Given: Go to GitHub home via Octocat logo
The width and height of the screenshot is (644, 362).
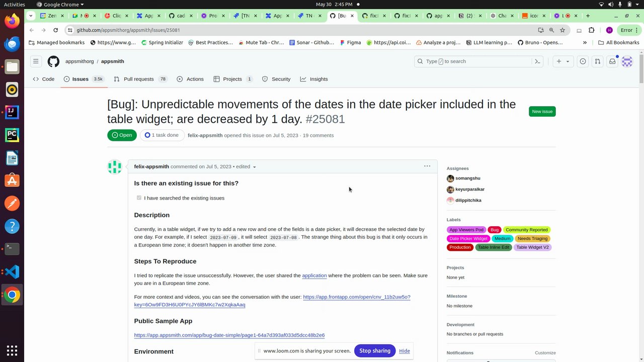Looking at the screenshot, I should point(53,61).
